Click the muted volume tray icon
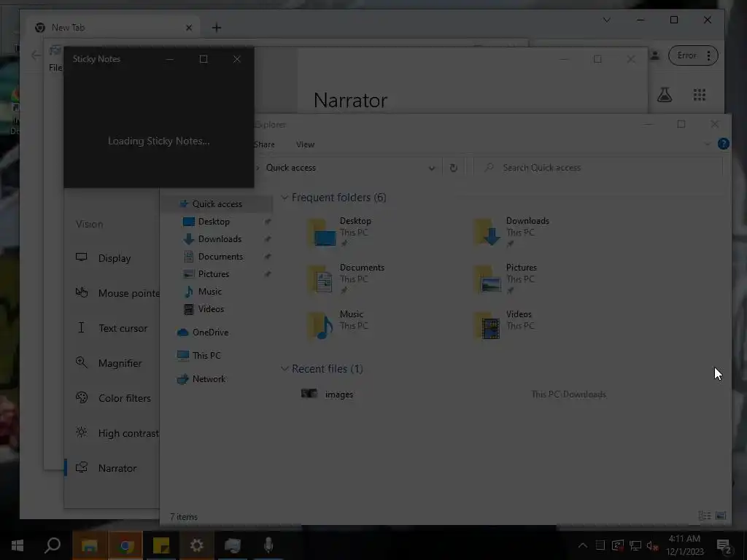Screen dimensions: 747x560 (x=652, y=545)
